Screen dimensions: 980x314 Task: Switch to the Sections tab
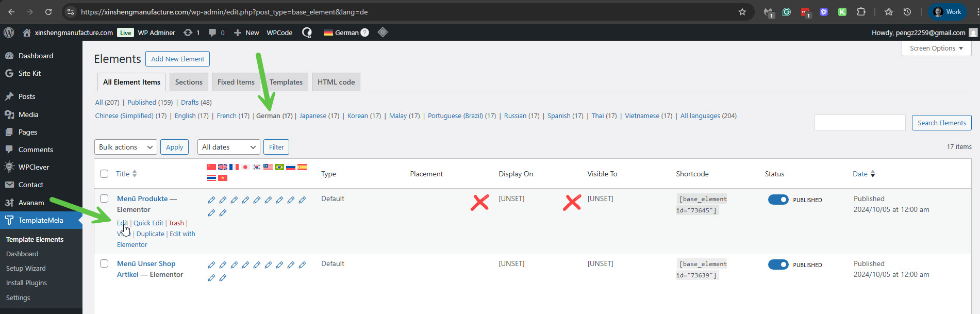point(189,82)
